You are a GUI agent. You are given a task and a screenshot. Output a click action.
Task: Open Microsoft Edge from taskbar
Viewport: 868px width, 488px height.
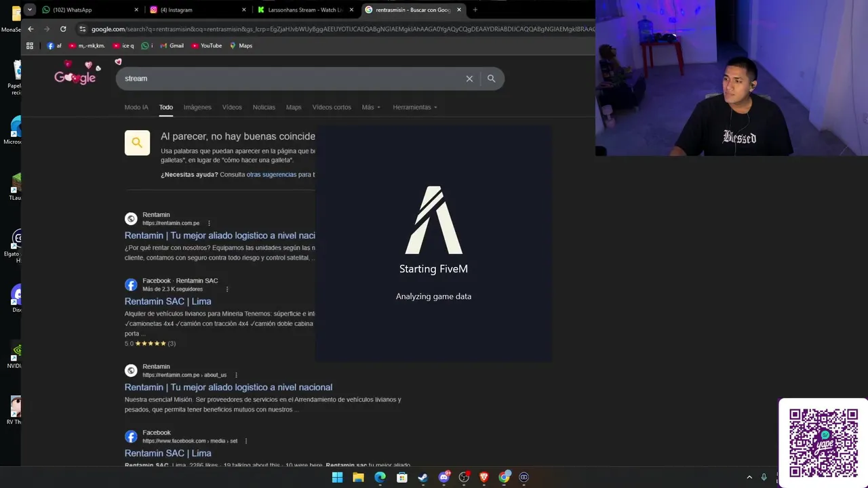[x=380, y=477]
